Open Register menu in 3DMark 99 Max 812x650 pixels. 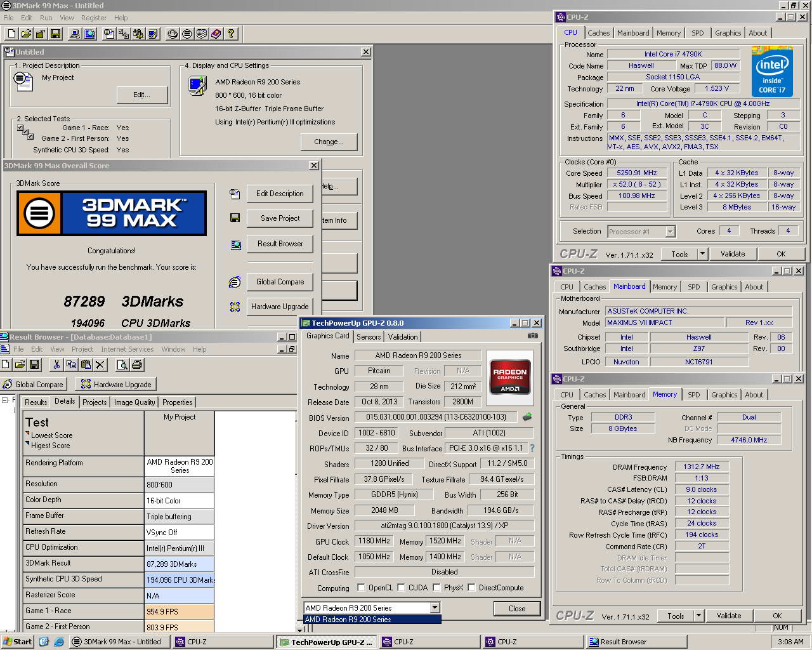click(x=94, y=18)
